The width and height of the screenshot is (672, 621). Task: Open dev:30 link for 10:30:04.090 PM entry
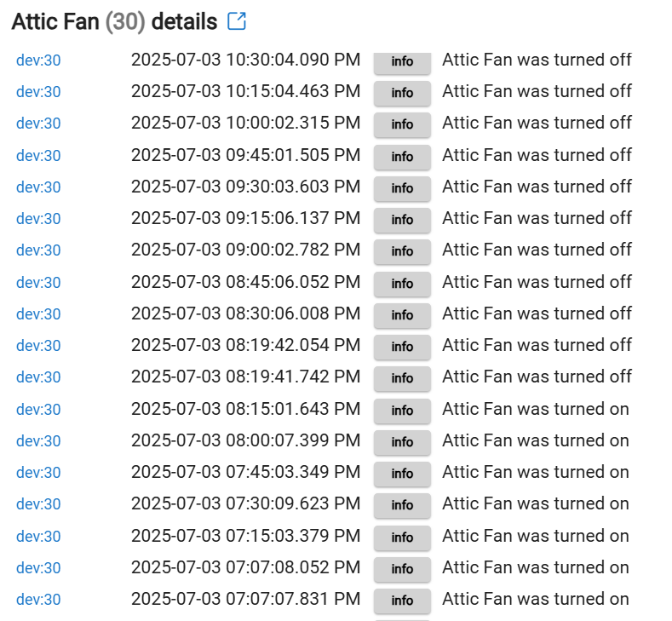(x=38, y=60)
